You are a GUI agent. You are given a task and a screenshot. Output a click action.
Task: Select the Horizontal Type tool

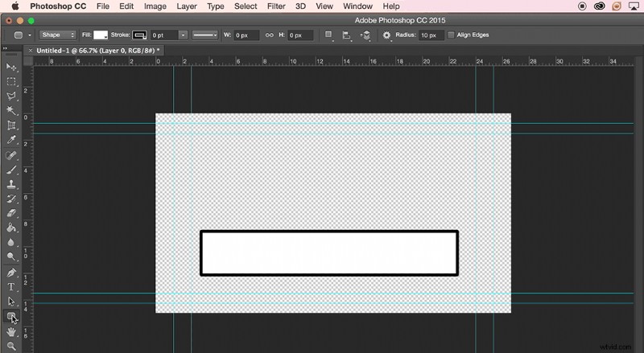coord(11,287)
